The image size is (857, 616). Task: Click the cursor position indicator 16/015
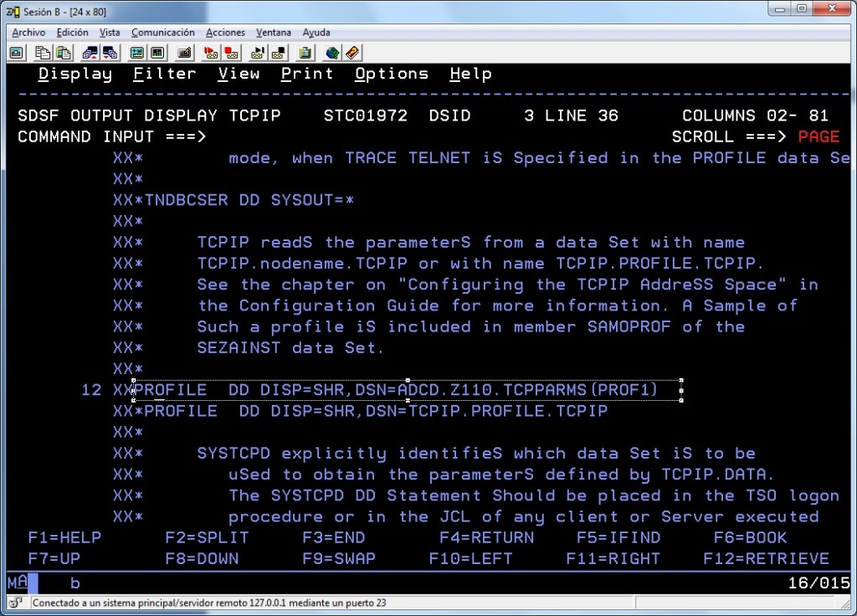tap(819, 583)
